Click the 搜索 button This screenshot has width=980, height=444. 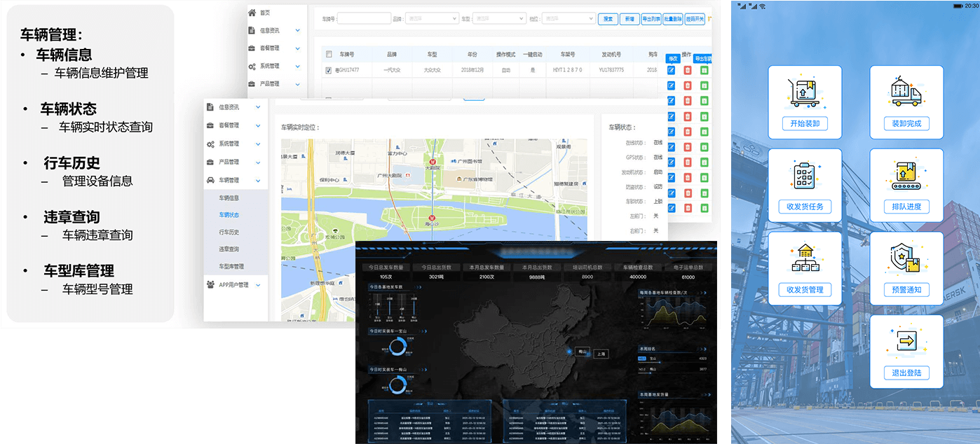coord(608,19)
